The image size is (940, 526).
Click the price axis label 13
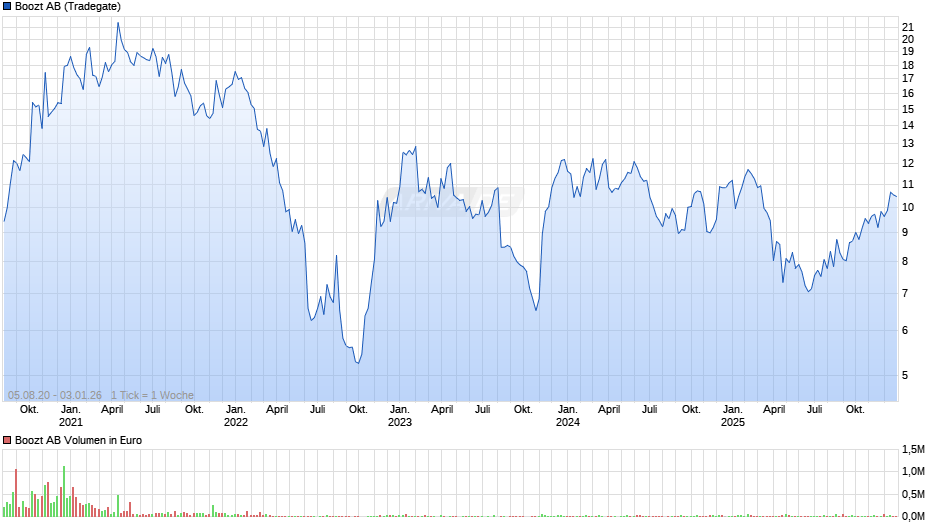pyautogui.click(x=908, y=143)
